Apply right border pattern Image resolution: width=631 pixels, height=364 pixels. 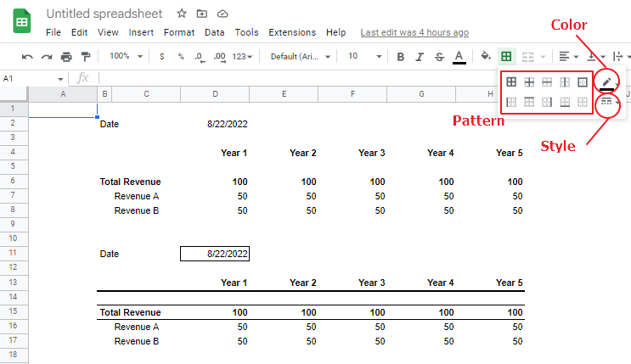click(547, 102)
